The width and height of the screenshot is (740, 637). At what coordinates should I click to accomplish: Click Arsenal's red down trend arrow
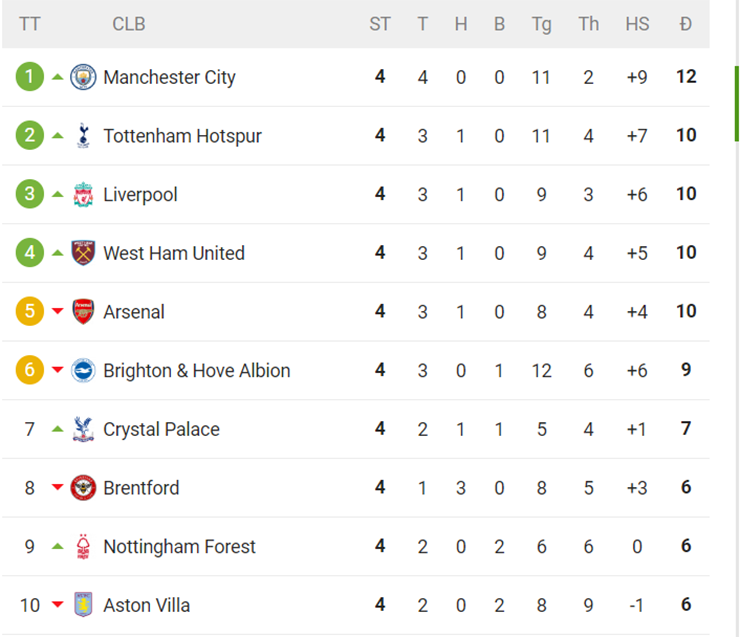(x=57, y=312)
